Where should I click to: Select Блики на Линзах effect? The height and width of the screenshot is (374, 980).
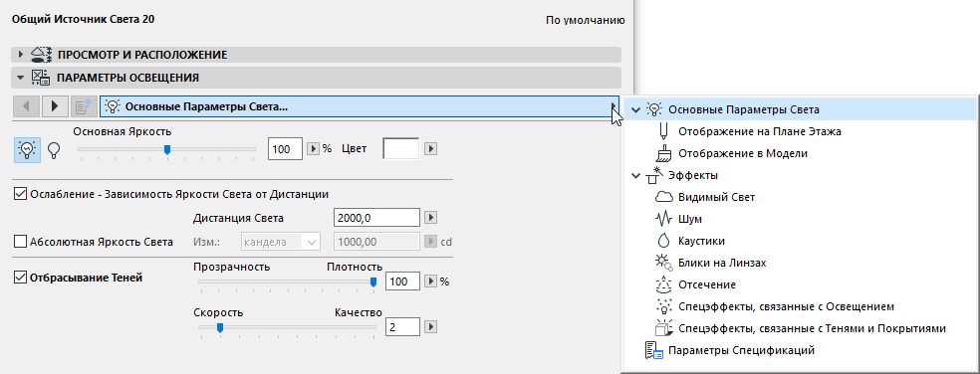(722, 263)
